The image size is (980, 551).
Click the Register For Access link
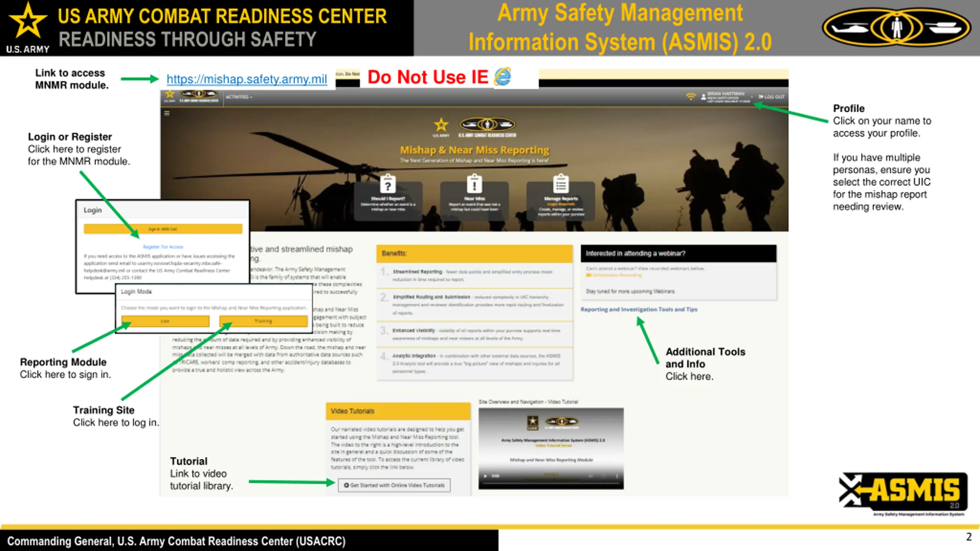point(163,247)
